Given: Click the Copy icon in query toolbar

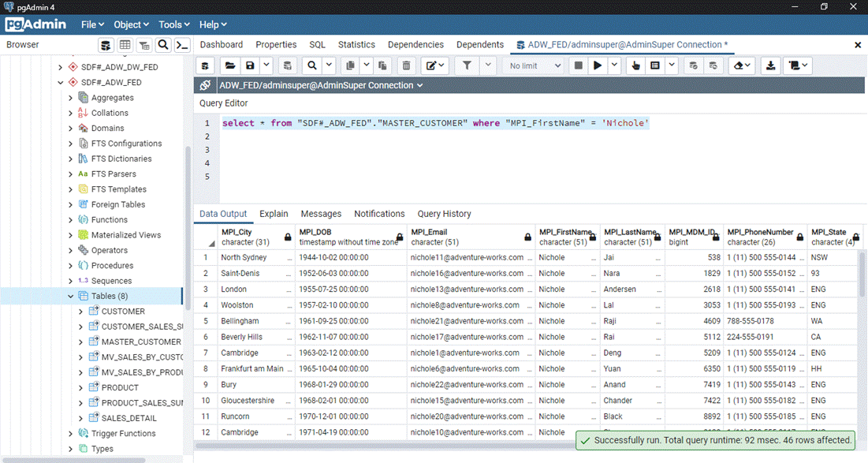Looking at the screenshot, I should click(x=350, y=65).
